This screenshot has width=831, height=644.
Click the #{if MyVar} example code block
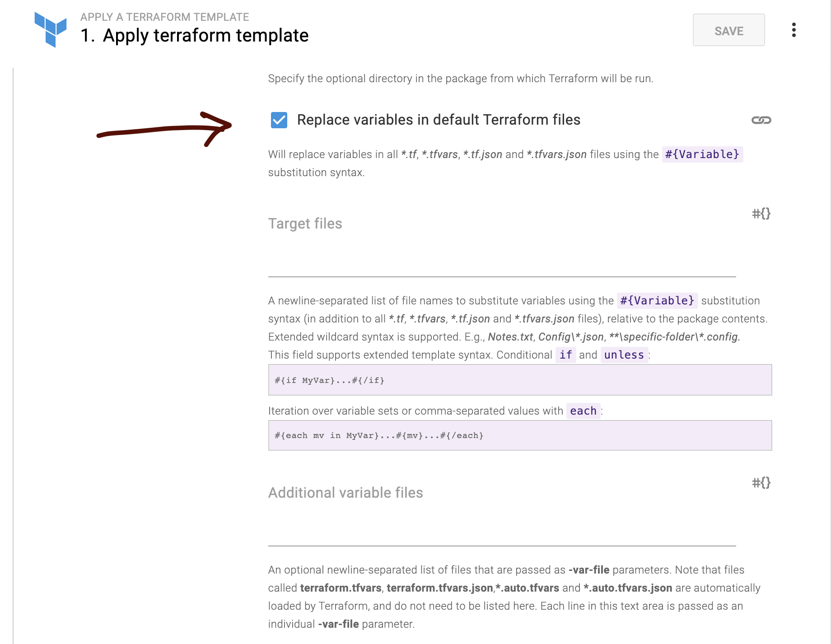519,380
